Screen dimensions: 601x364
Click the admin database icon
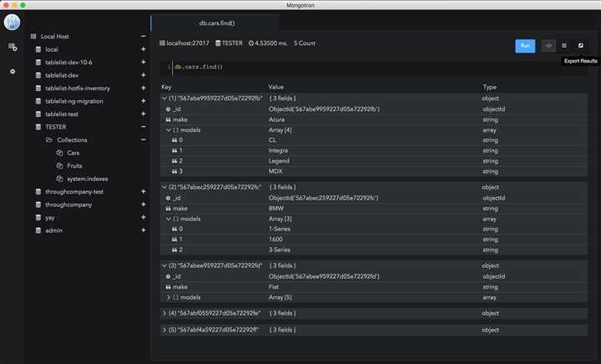[38, 230]
